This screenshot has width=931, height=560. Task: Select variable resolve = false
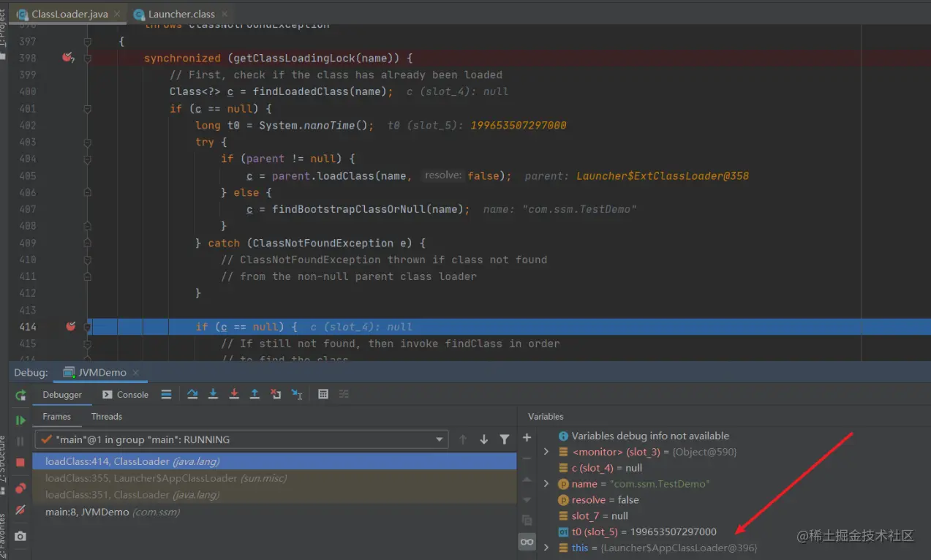(x=598, y=500)
